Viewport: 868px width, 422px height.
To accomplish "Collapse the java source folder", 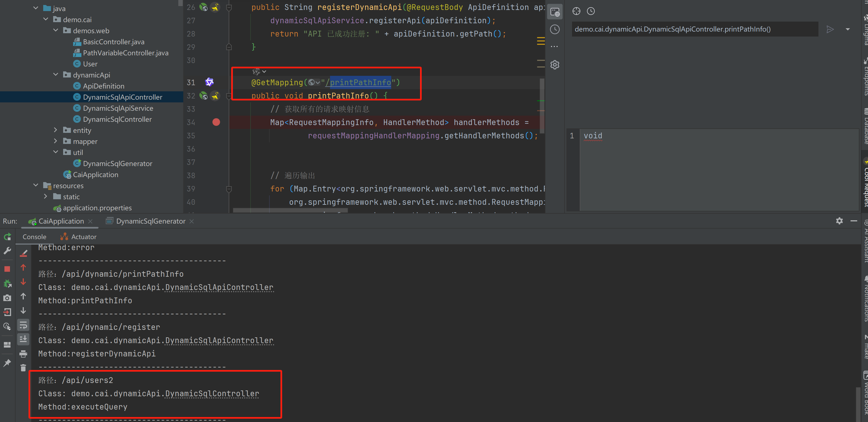I will click(x=36, y=8).
